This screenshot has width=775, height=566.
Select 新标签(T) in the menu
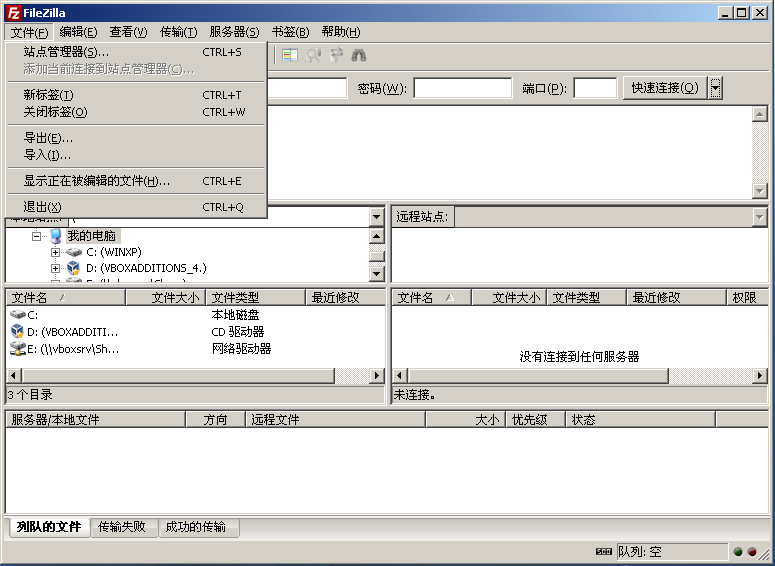136,94
